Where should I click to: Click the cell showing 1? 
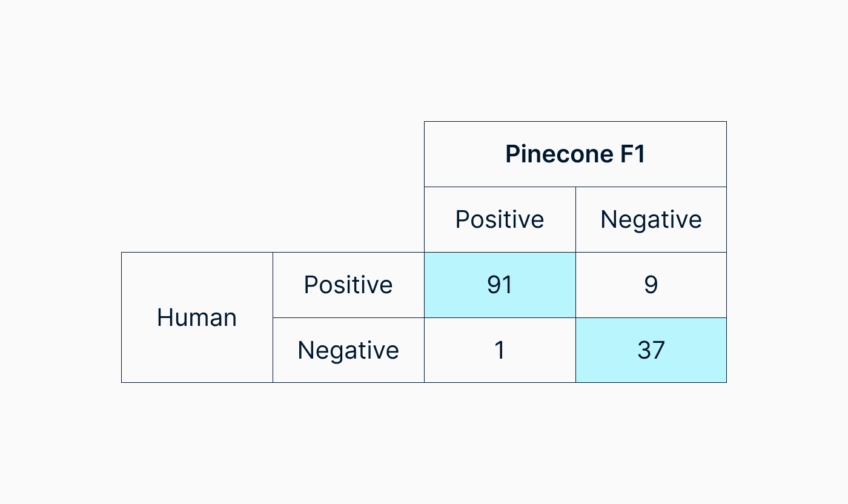pyautogui.click(x=500, y=350)
